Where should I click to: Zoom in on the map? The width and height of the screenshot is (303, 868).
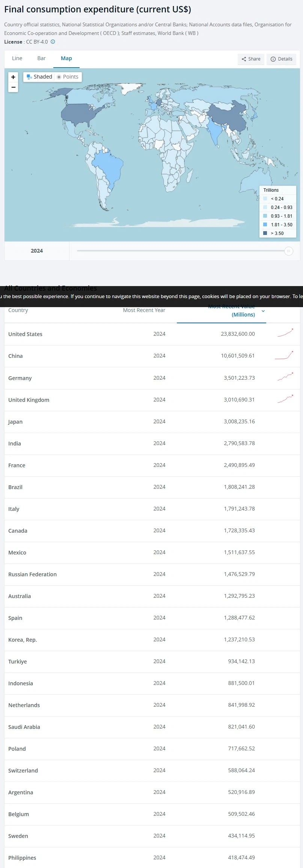pyautogui.click(x=13, y=77)
